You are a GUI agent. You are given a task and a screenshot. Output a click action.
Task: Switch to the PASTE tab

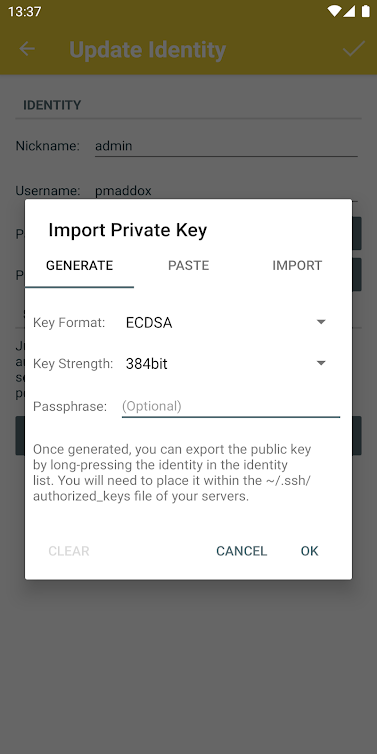click(x=188, y=266)
